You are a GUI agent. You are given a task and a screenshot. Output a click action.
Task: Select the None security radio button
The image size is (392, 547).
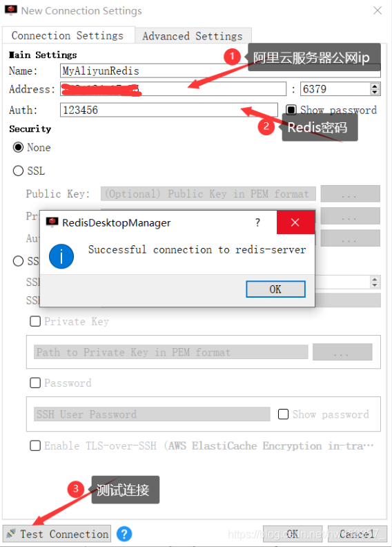click(x=18, y=147)
